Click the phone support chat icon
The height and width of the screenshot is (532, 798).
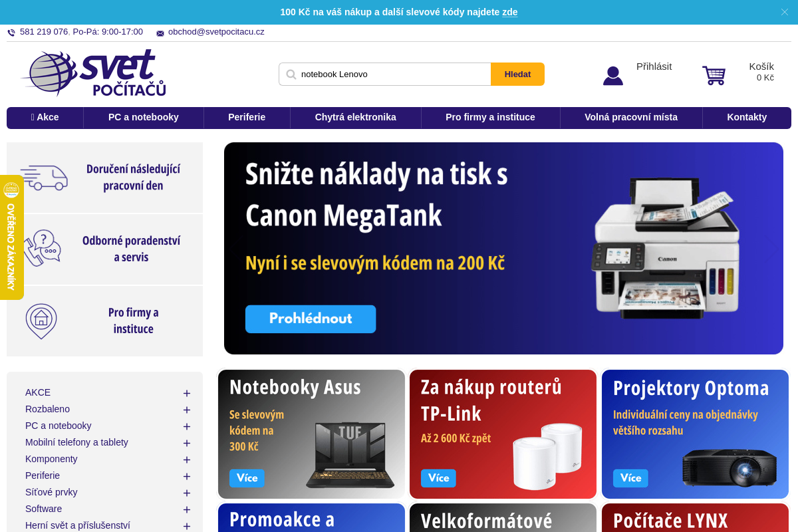(43, 248)
